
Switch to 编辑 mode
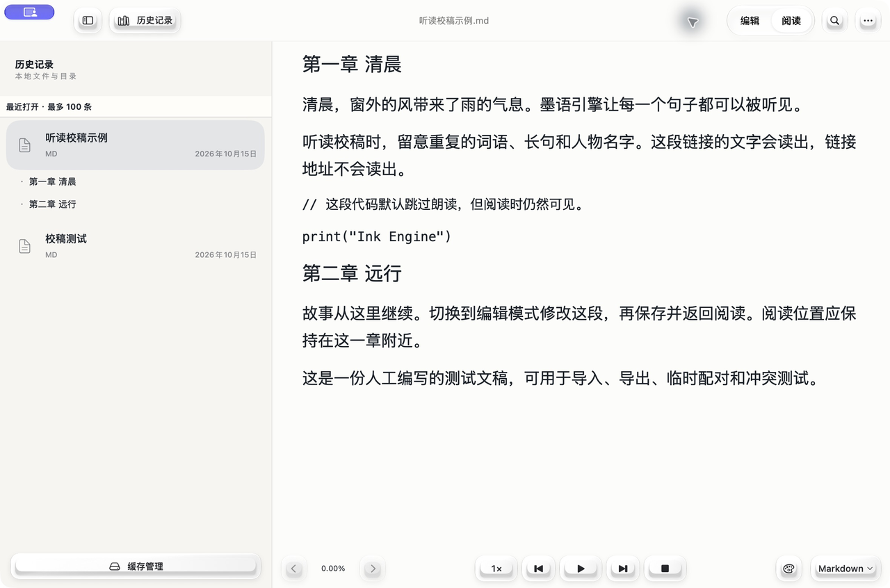click(750, 21)
